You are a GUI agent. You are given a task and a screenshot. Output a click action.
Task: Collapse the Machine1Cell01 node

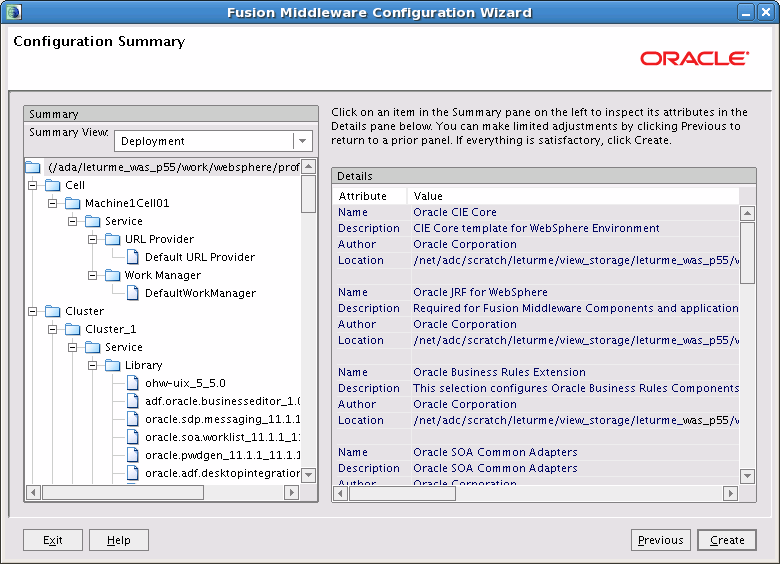[53, 203]
